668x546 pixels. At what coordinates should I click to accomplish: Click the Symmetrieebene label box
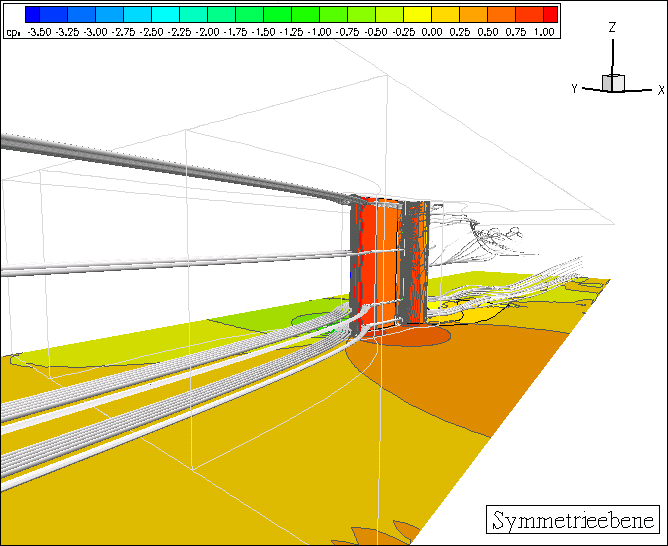click(573, 520)
